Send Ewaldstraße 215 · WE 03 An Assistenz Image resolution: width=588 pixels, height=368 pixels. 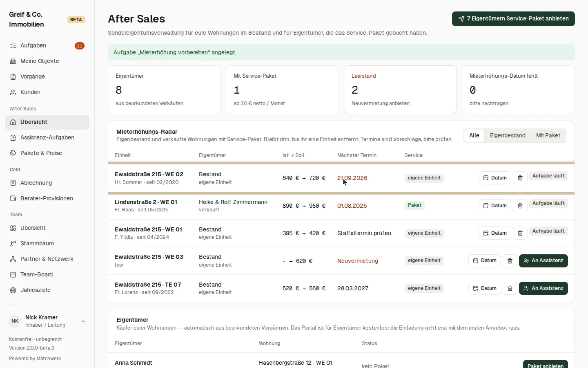tap(543, 261)
